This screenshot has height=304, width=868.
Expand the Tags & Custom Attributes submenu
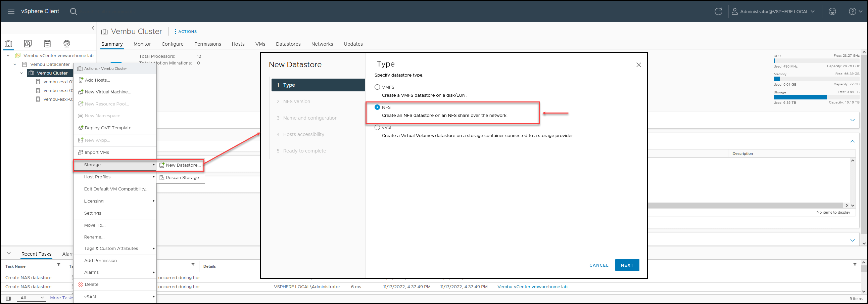(x=115, y=248)
